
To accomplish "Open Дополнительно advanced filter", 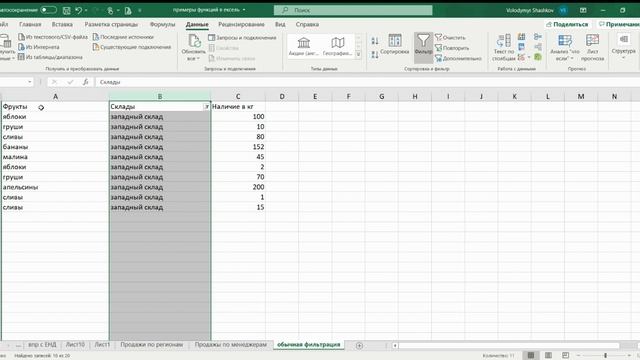I will click(x=458, y=58).
